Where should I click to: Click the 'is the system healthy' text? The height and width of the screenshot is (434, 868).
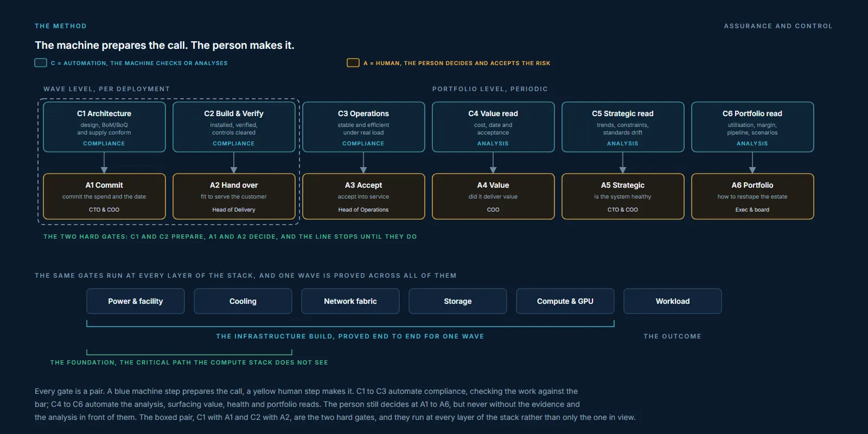pos(623,197)
